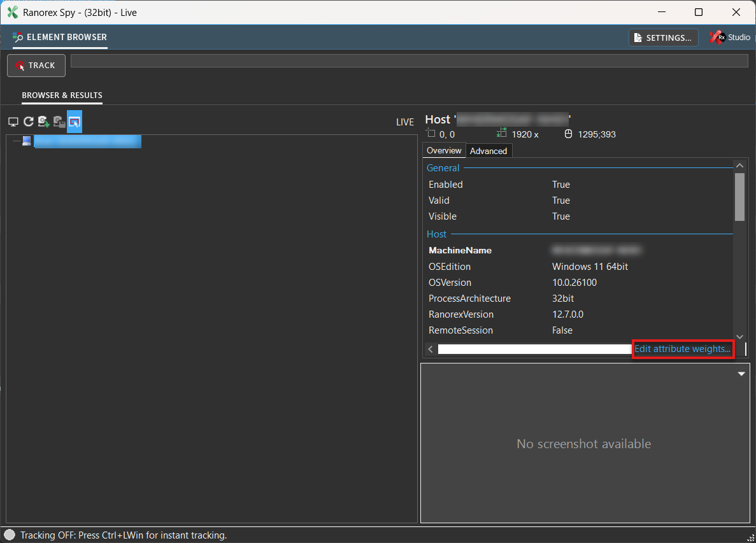Toggle the highlight elements button
The image size is (756, 543).
pyautogui.click(x=75, y=122)
